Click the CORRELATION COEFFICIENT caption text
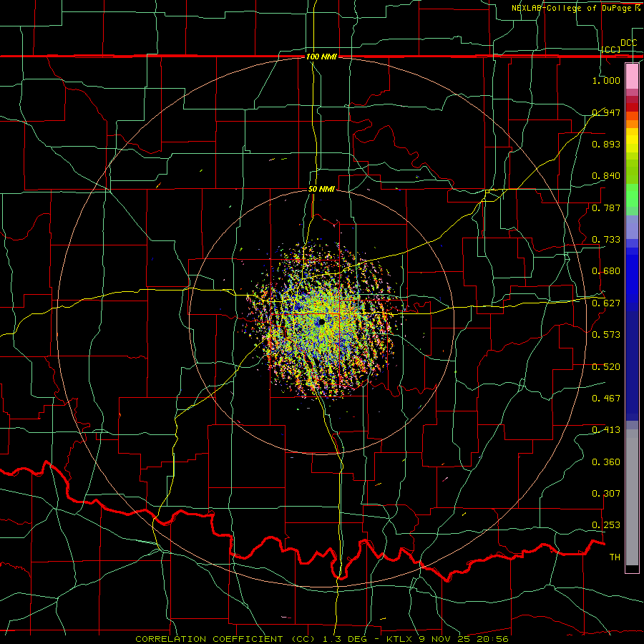The image size is (644, 644). pos(321,639)
